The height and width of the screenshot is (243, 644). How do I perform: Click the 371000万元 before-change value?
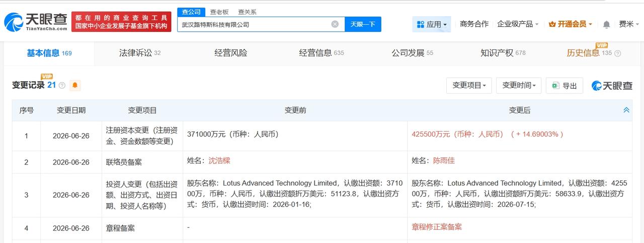pyautogui.click(x=233, y=135)
